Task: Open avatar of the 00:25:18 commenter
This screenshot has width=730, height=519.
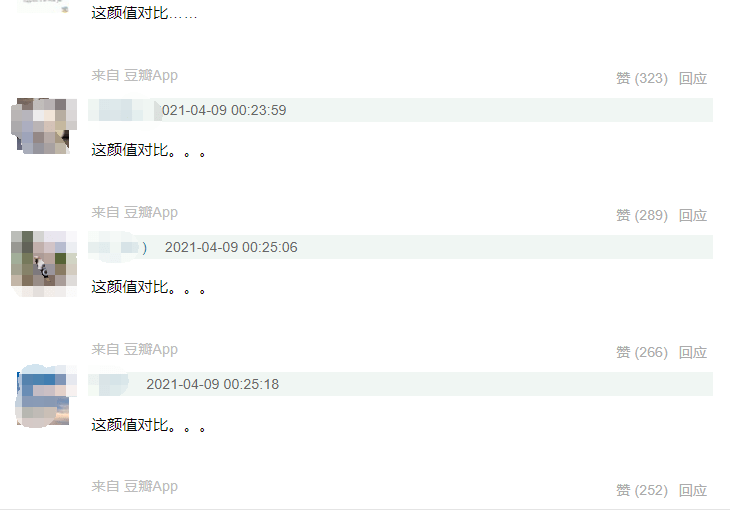Action: (x=46, y=396)
